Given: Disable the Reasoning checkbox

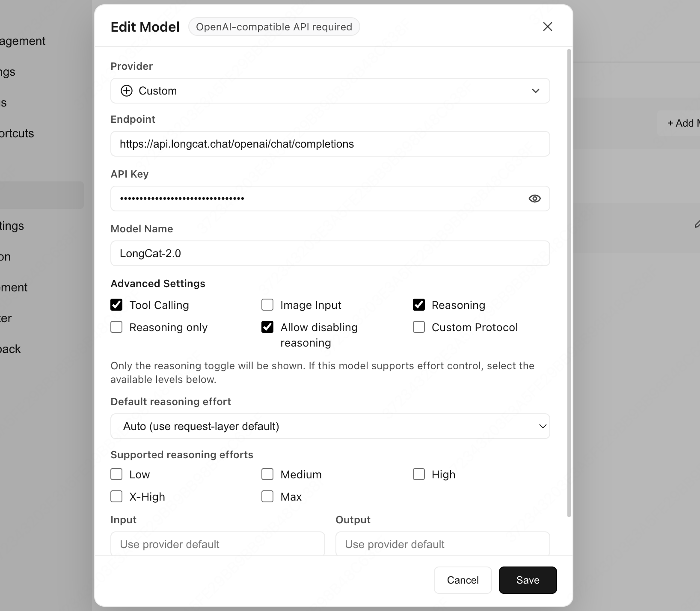Looking at the screenshot, I should 419,305.
